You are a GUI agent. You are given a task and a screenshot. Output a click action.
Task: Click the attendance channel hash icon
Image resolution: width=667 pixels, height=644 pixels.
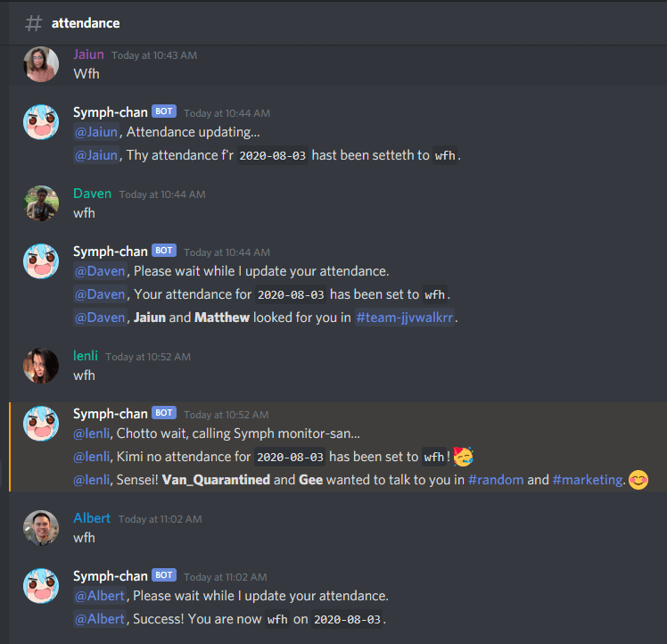click(34, 23)
